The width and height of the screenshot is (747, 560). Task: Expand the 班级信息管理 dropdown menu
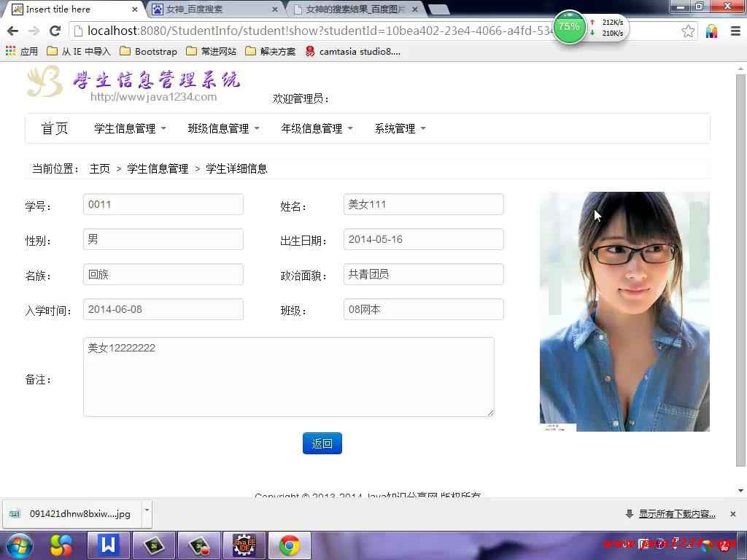point(223,128)
